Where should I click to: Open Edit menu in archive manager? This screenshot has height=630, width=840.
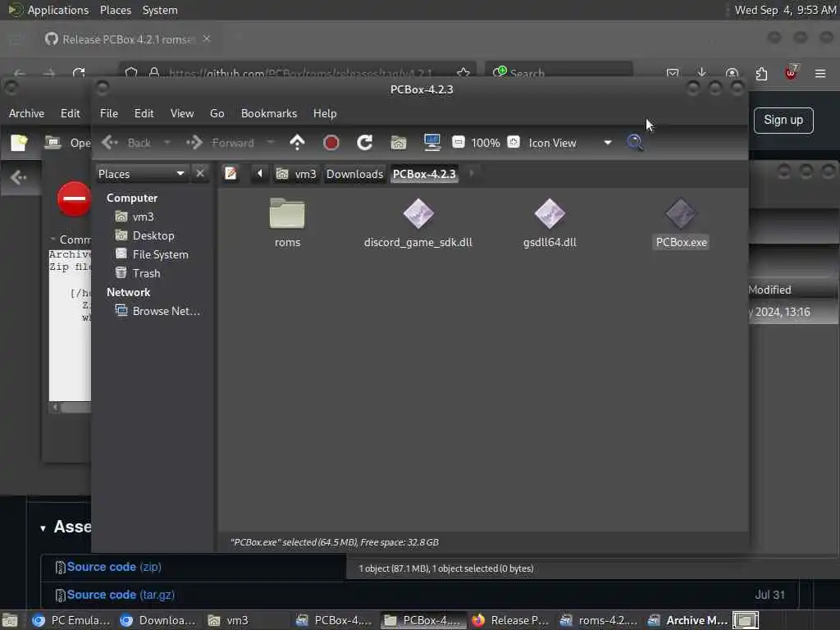tap(71, 113)
